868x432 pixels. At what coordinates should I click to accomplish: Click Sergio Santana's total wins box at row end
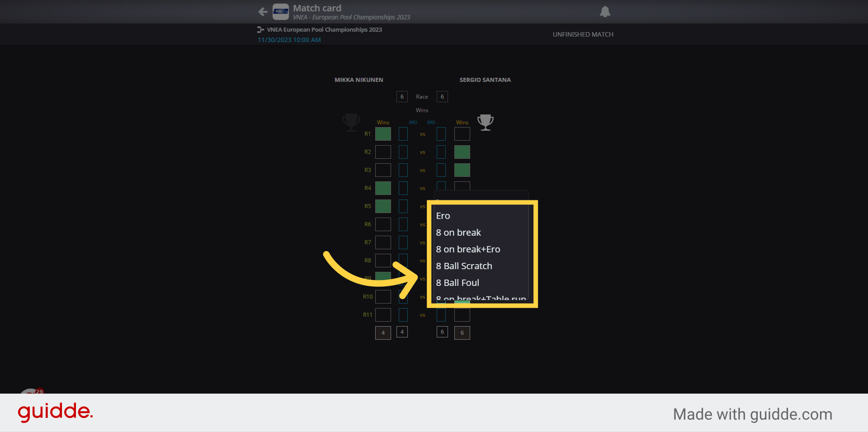pos(462,333)
